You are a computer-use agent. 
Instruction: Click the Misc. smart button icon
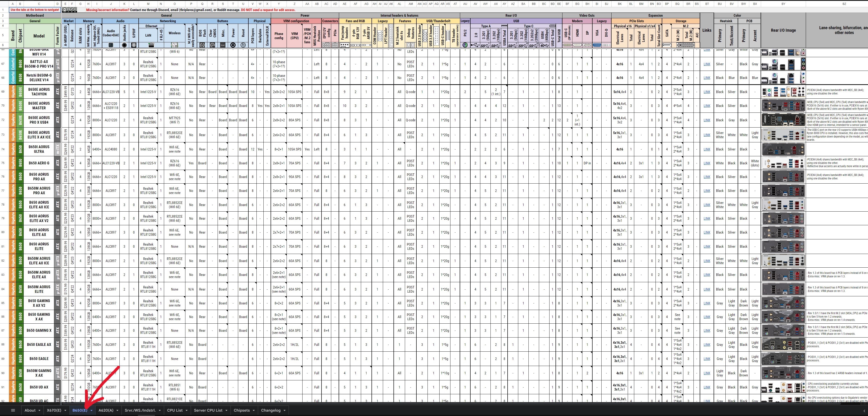pos(223,45)
